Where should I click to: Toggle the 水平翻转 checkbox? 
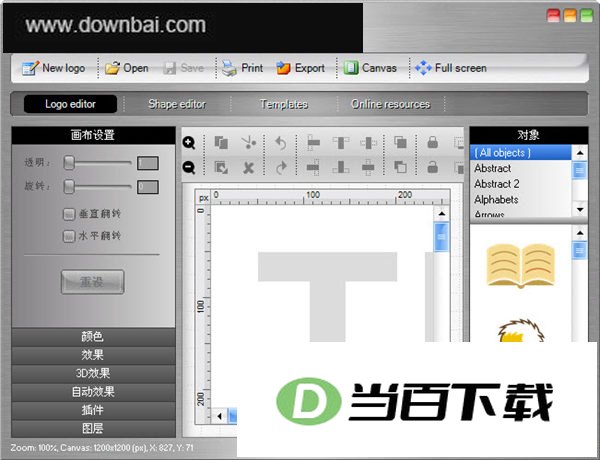coord(69,236)
